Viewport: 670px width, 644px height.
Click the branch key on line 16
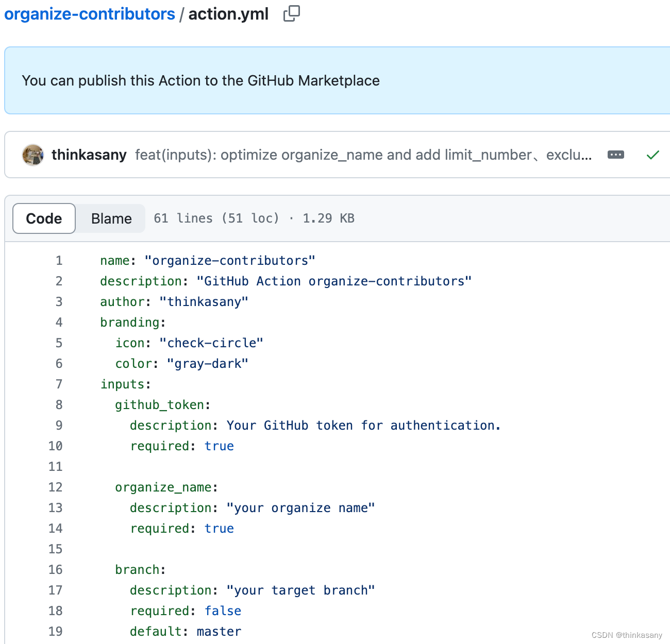pyautogui.click(x=137, y=570)
